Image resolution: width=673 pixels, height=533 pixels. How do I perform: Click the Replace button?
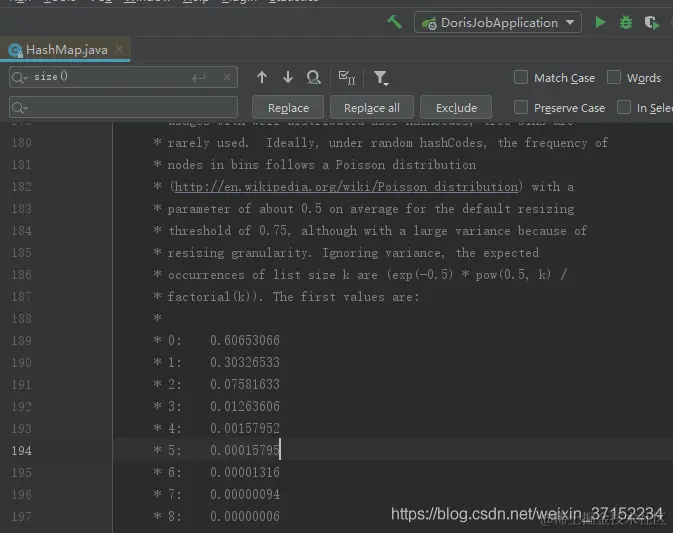(x=288, y=107)
